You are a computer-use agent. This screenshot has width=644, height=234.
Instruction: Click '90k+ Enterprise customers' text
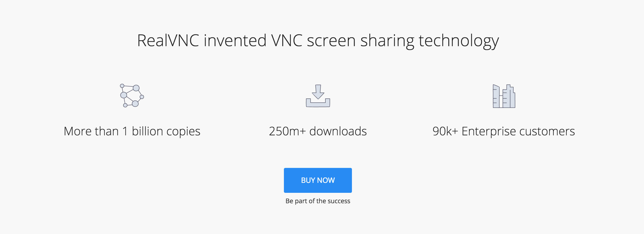point(503,131)
